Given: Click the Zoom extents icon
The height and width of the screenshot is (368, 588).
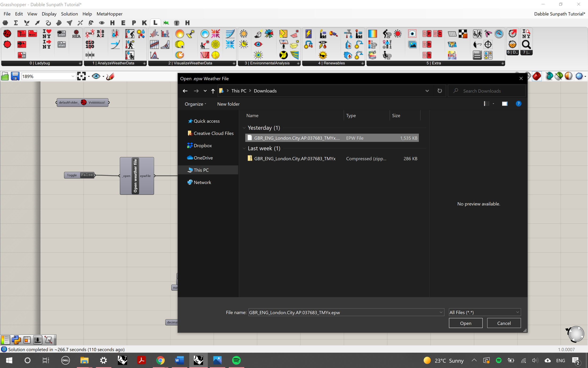Looking at the screenshot, I should (81, 76).
